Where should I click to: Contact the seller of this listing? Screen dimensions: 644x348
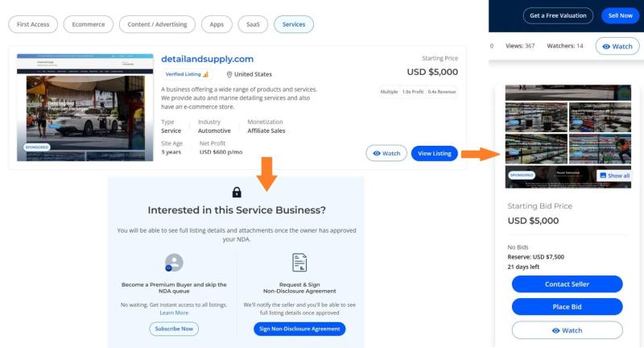(567, 284)
